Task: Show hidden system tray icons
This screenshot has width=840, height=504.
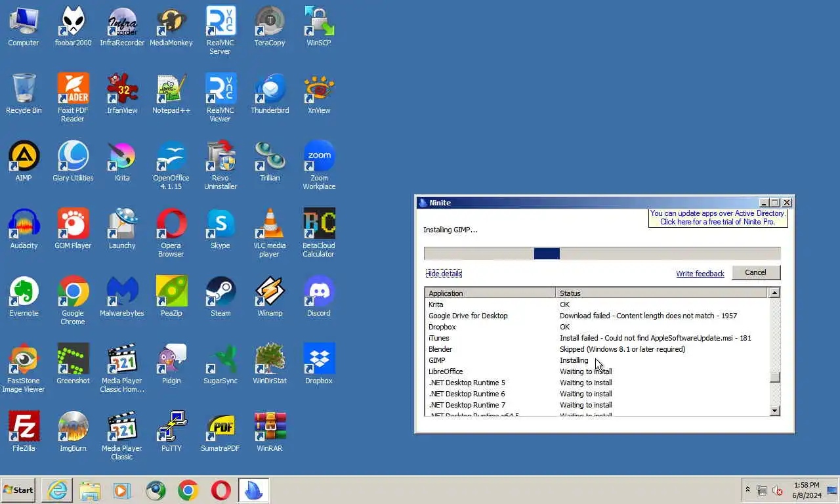Action: (747, 490)
